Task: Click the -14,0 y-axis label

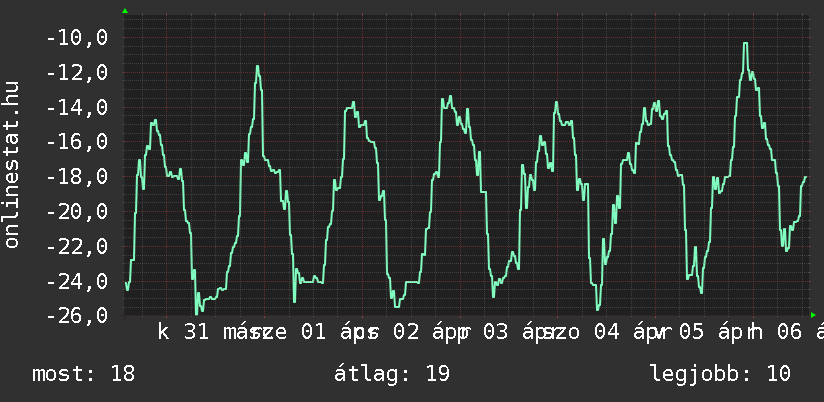Action: click(77, 108)
